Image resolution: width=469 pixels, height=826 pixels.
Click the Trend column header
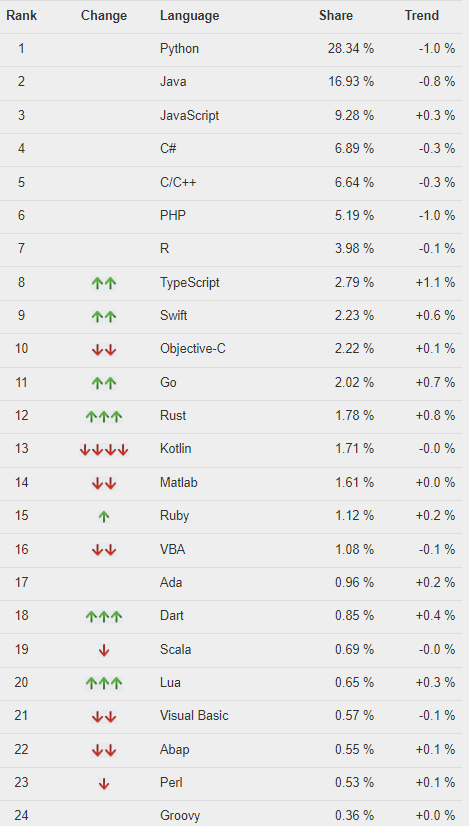point(422,15)
